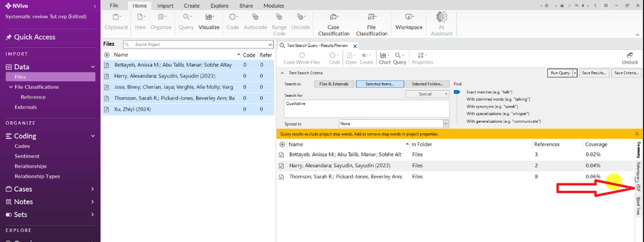The height and width of the screenshot is (242, 644).
Task: Open the Organize ribbon menu
Action: click(160, 21)
